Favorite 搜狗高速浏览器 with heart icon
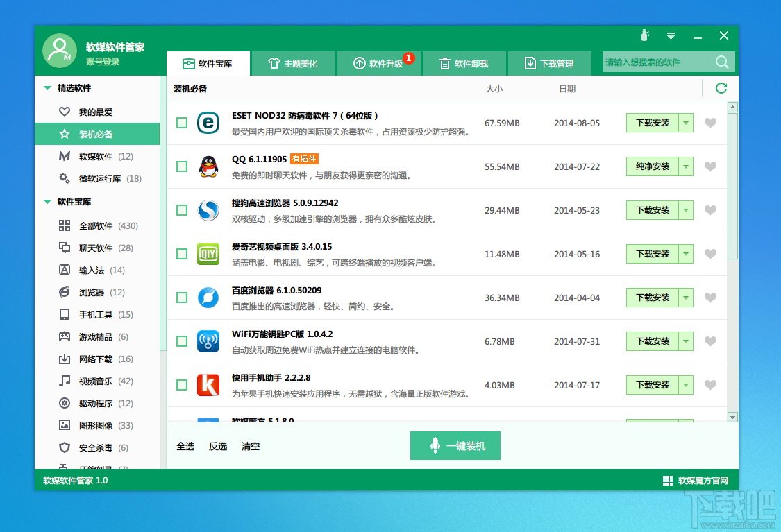781x532 pixels. (710, 210)
